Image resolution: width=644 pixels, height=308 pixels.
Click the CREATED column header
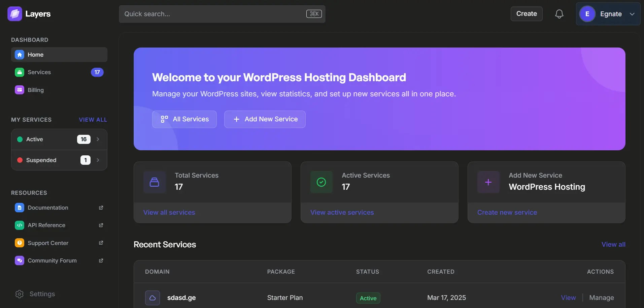click(x=441, y=272)
